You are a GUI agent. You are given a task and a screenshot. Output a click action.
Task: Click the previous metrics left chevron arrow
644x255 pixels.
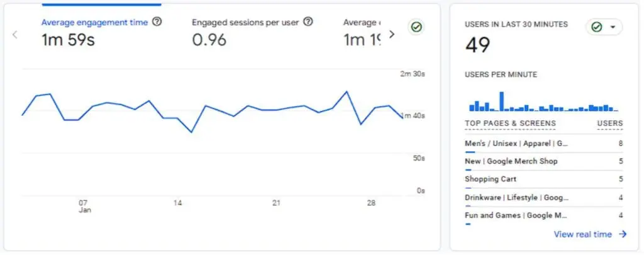pyautogui.click(x=15, y=35)
